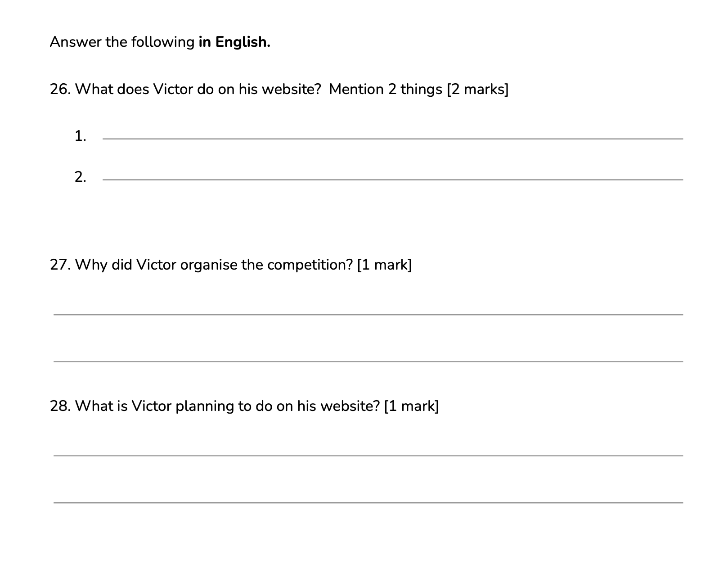Click the second answer line for question 26
This screenshot has width=728, height=577.
pyautogui.click(x=392, y=179)
